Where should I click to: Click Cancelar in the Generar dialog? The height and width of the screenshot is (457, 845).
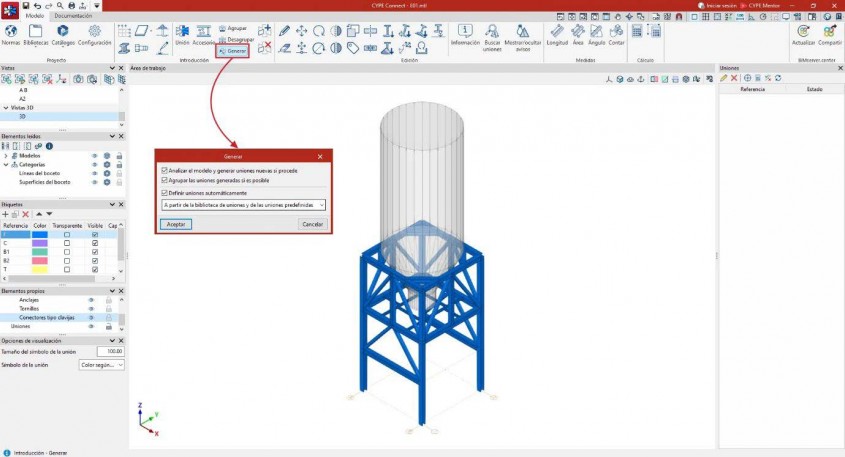coord(312,224)
